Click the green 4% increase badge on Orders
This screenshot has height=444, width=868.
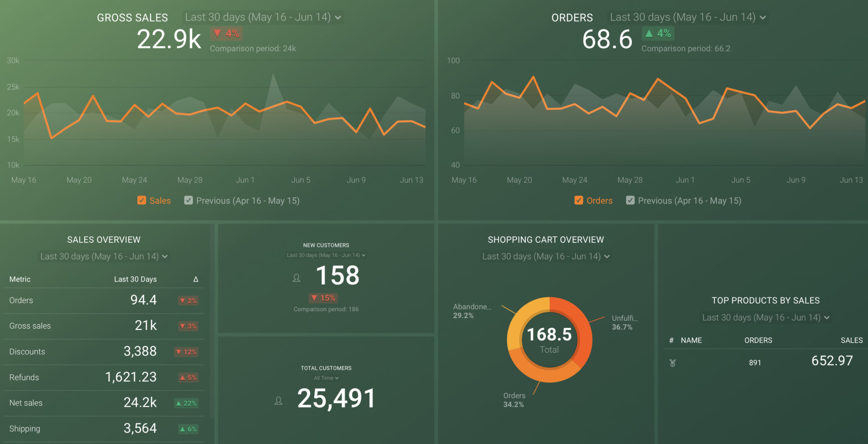coord(657,33)
